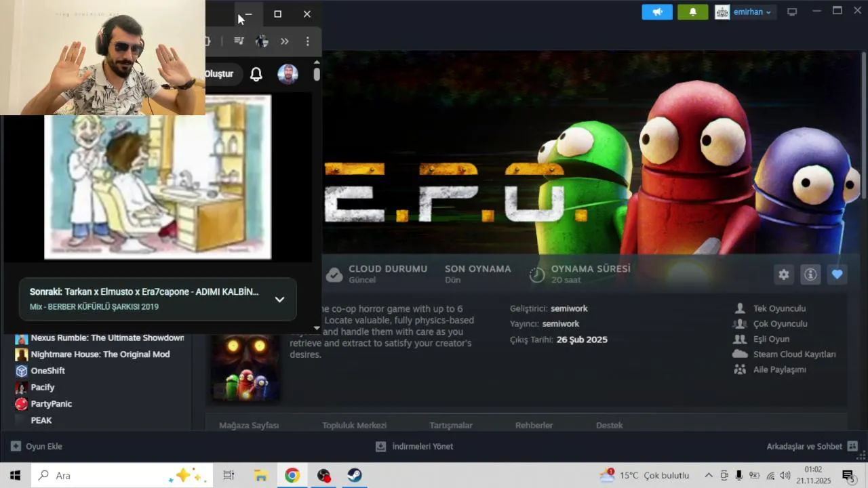Click the YouTube video player thumbnail
The height and width of the screenshot is (488, 868).
pos(158,178)
